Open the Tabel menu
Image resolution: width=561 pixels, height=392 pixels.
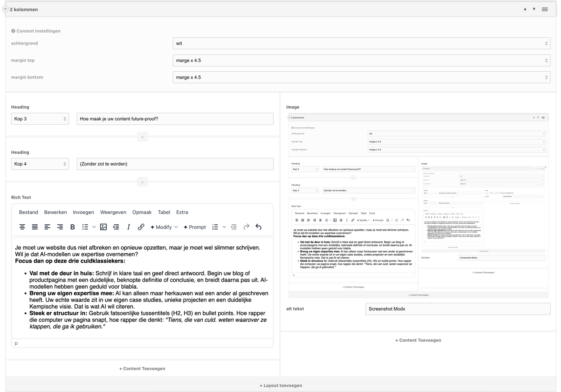164,212
